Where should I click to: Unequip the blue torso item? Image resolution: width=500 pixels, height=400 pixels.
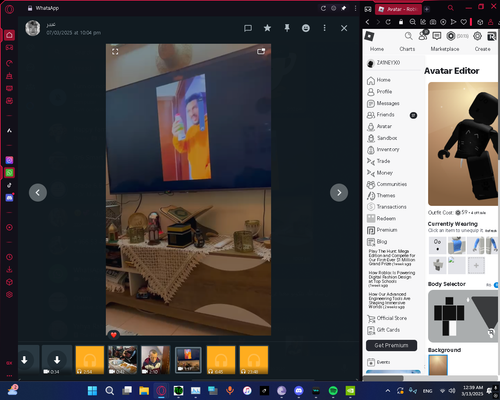(456, 245)
